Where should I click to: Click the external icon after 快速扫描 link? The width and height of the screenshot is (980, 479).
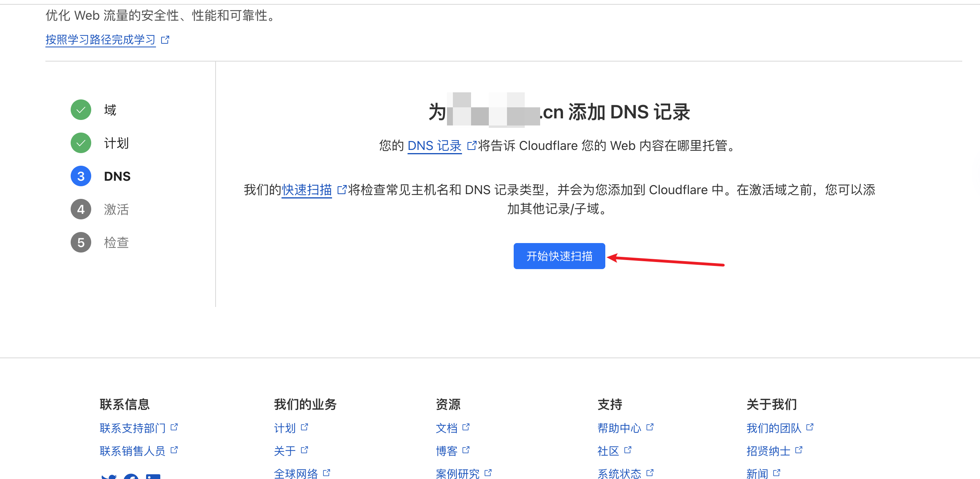(342, 190)
